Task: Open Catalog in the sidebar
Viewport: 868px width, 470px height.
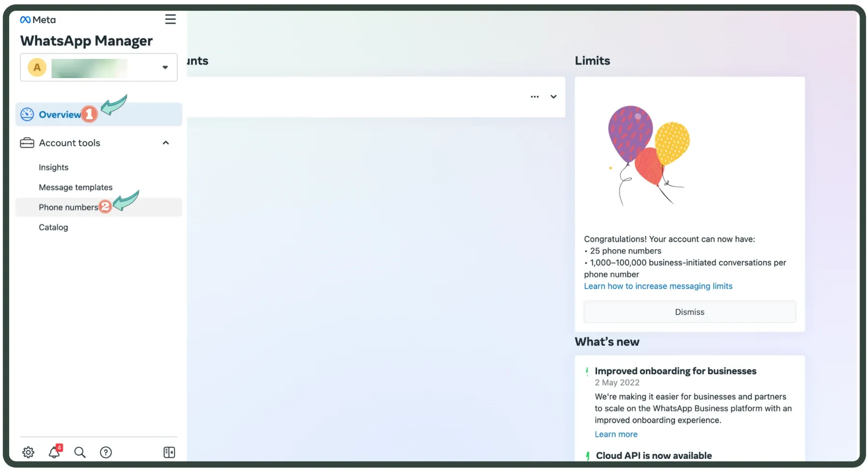Action: 54,227
